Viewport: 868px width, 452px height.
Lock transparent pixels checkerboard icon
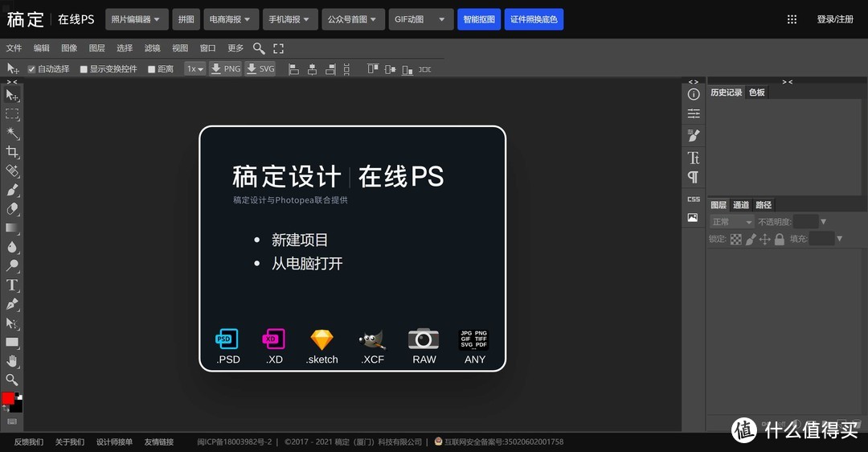(735, 240)
